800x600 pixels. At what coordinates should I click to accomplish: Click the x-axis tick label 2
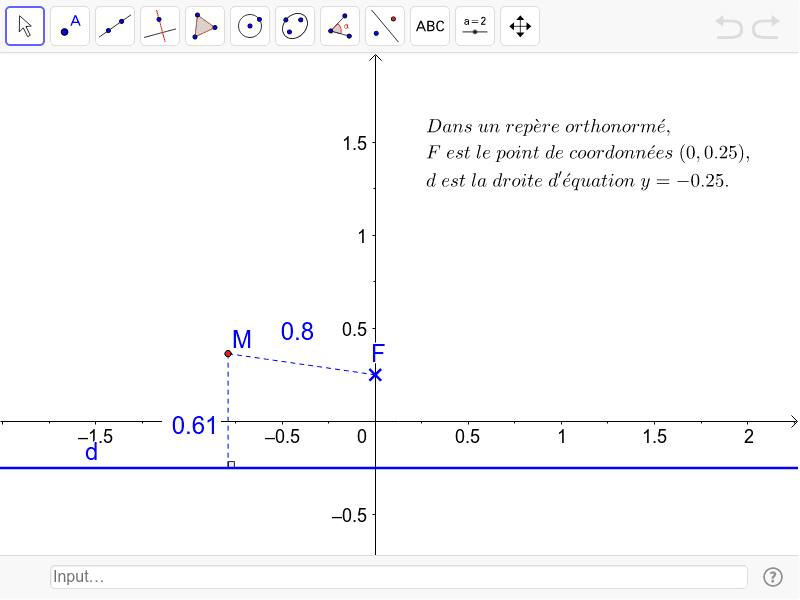point(748,437)
